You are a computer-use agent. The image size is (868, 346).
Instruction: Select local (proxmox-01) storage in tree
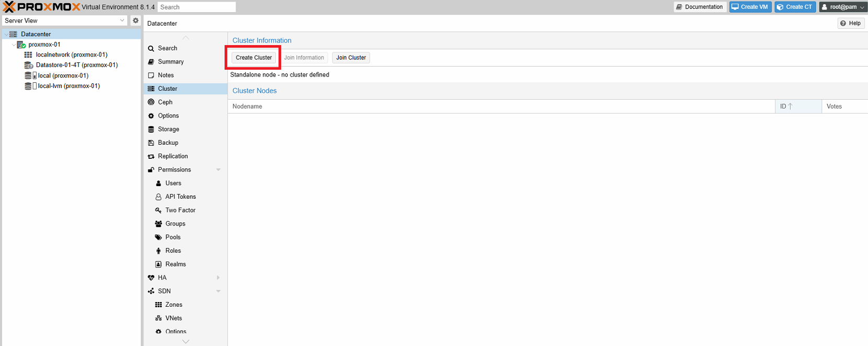coord(63,75)
